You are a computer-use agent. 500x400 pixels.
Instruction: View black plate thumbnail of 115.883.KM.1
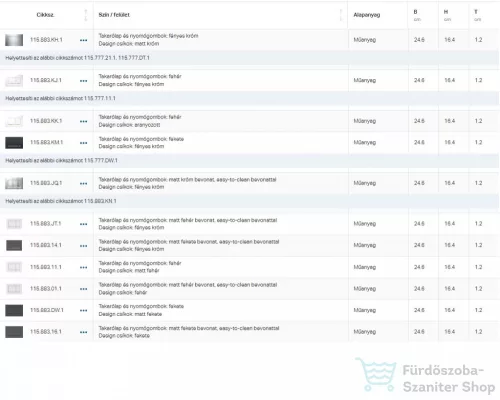click(14, 143)
